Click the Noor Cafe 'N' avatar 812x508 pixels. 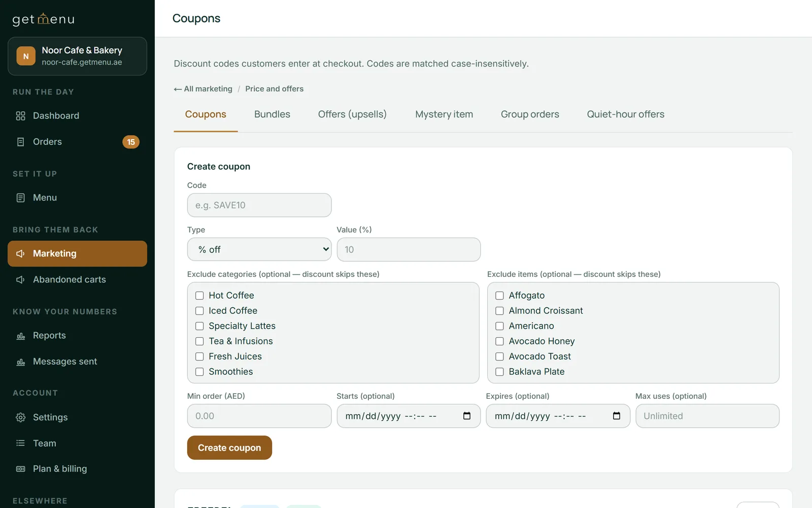coord(26,56)
